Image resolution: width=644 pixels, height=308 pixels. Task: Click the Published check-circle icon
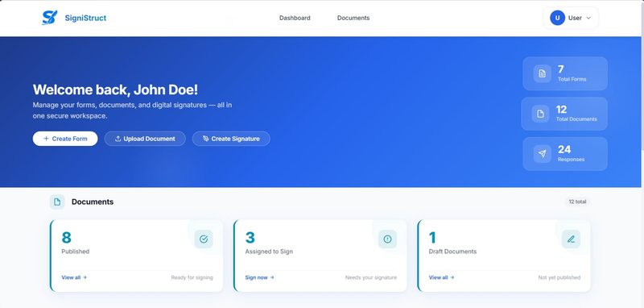point(204,239)
